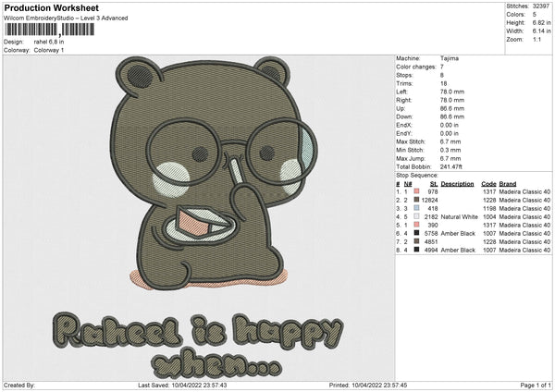This screenshot has height=392, width=555.
Task: Click the Max Jump value '6.7 mm'
Action: tap(450, 158)
